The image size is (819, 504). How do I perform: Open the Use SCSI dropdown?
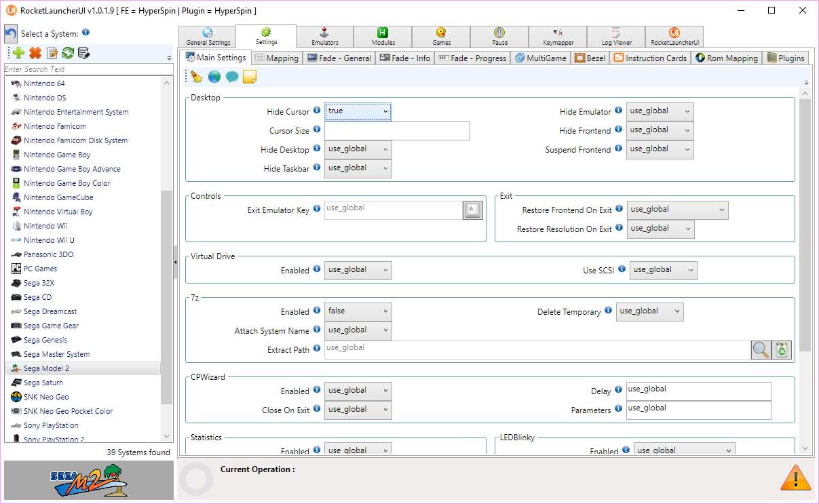[663, 270]
